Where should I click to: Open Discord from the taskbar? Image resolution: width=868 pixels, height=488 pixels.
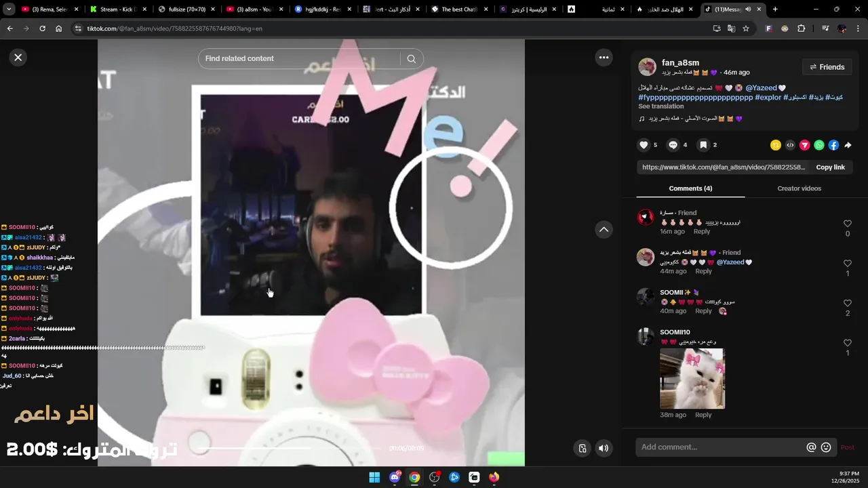point(395,477)
